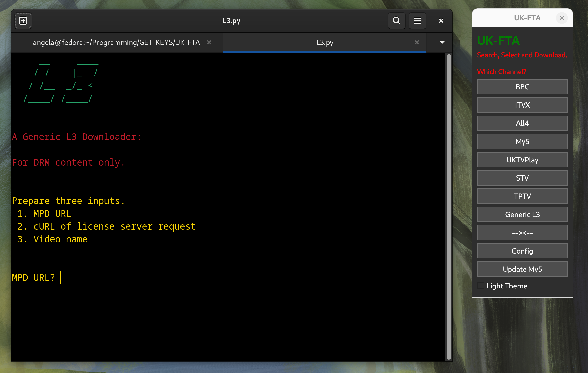Click the terminal vertical scrollbar

[x=449, y=206]
